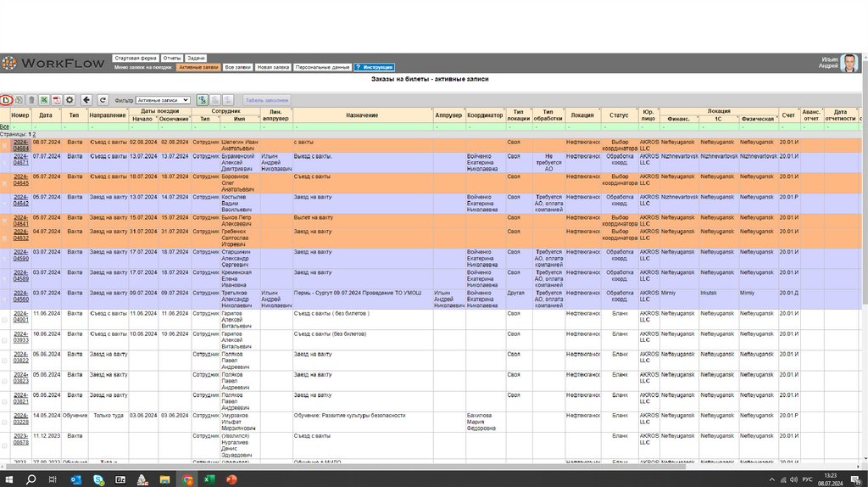Open settings gear icon in toolbar
868x487 pixels.
[x=70, y=100]
